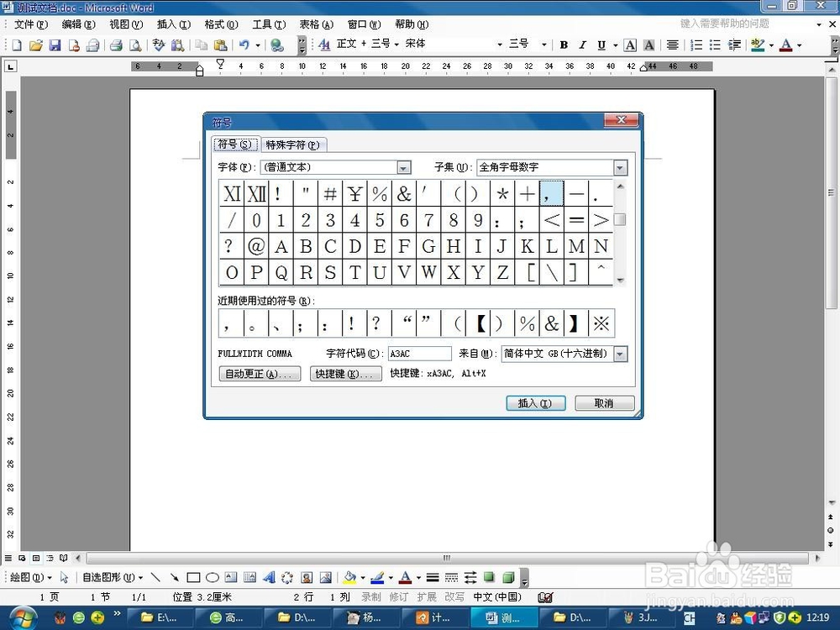This screenshot has width=840, height=630.
Task: Expand the 字体 dropdown in symbol dialog
Action: [x=404, y=168]
